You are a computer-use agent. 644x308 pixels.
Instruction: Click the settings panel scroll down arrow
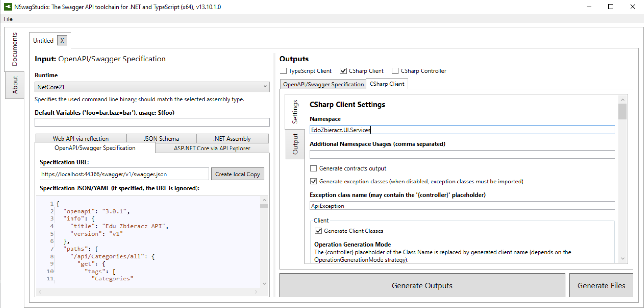click(623, 259)
